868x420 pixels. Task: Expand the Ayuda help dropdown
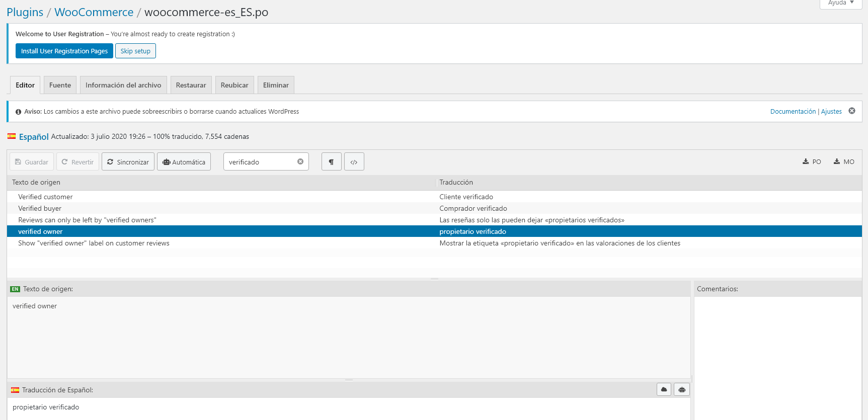point(841,3)
